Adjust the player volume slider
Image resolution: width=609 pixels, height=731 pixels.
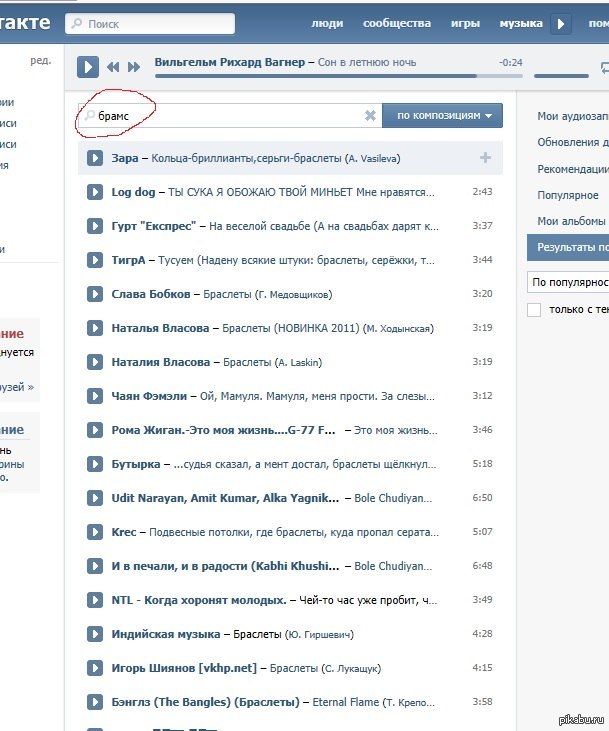[561, 76]
